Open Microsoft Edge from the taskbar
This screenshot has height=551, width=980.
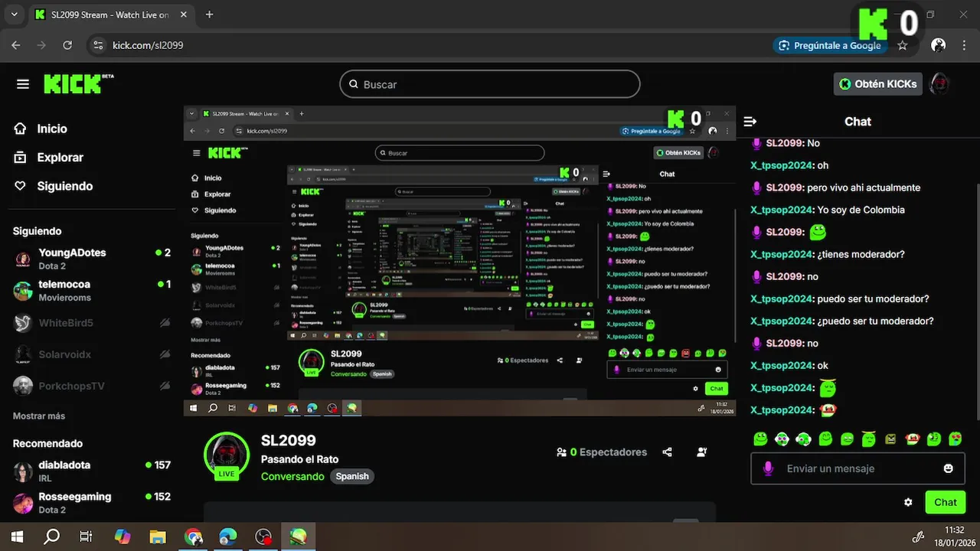point(228,537)
